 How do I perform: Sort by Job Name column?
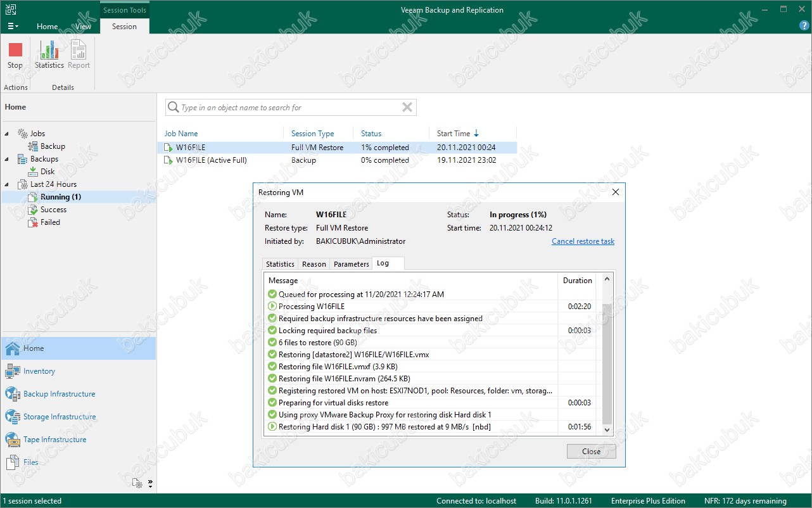(181, 134)
